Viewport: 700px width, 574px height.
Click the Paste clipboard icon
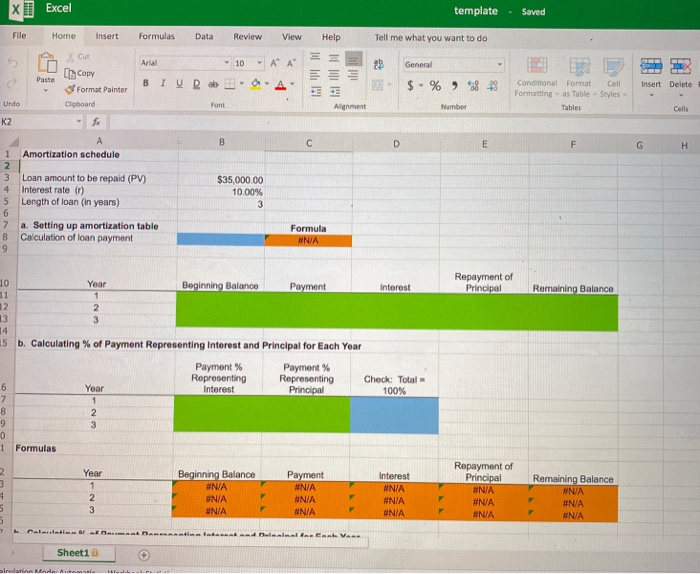point(47,62)
